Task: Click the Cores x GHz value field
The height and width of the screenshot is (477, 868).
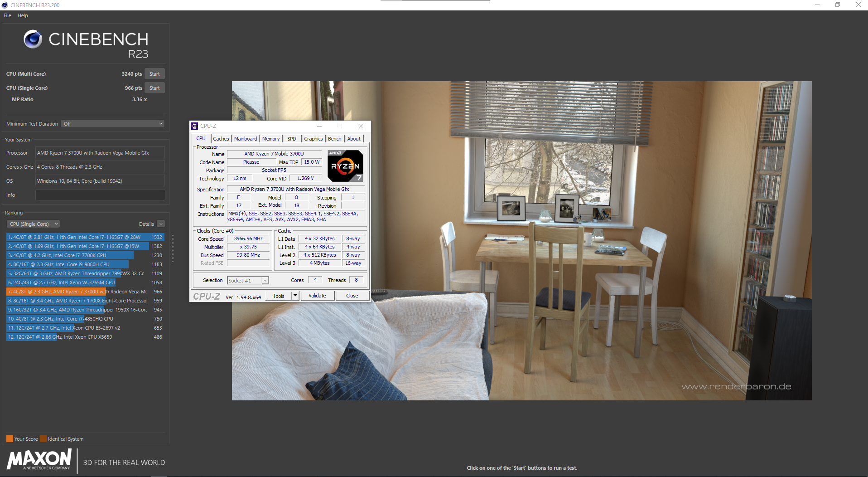Action: point(100,167)
